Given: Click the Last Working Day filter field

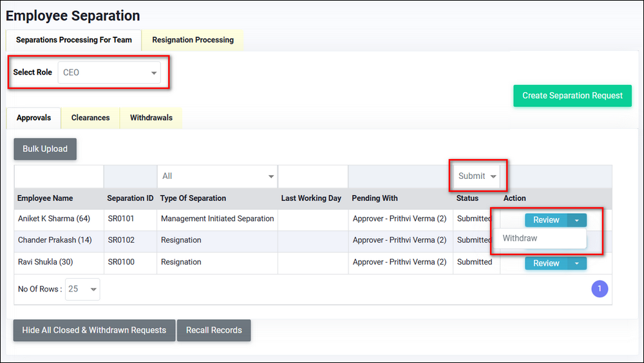Looking at the screenshot, I should click(312, 176).
